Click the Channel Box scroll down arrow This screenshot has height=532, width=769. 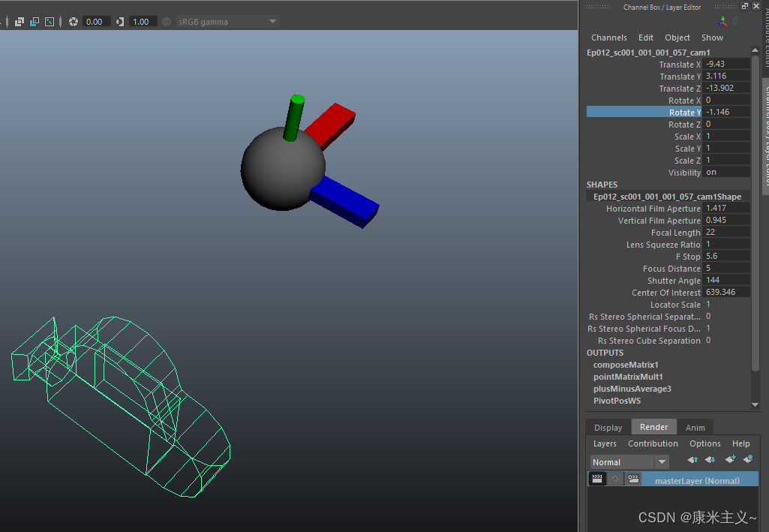coord(755,405)
